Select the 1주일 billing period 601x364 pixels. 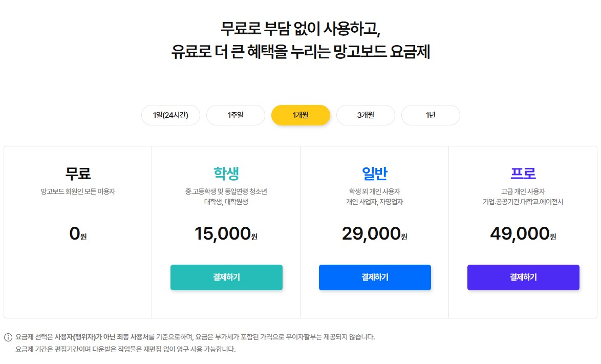[x=235, y=115]
